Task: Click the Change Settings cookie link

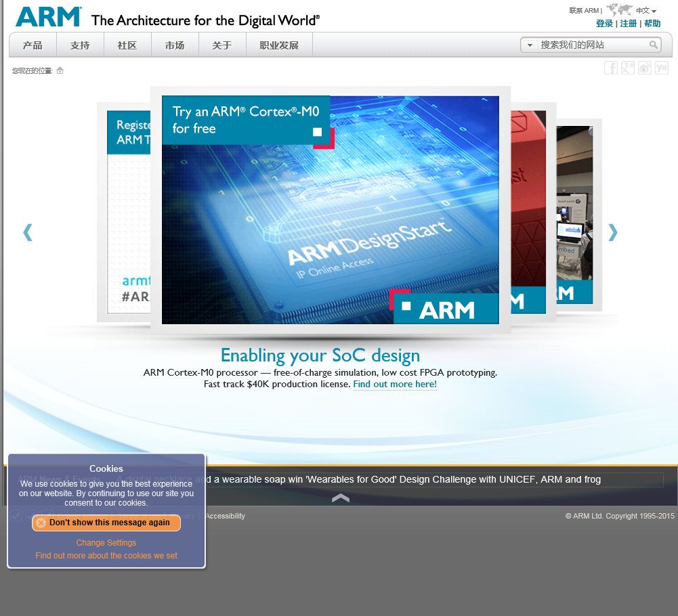Action: (106, 542)
